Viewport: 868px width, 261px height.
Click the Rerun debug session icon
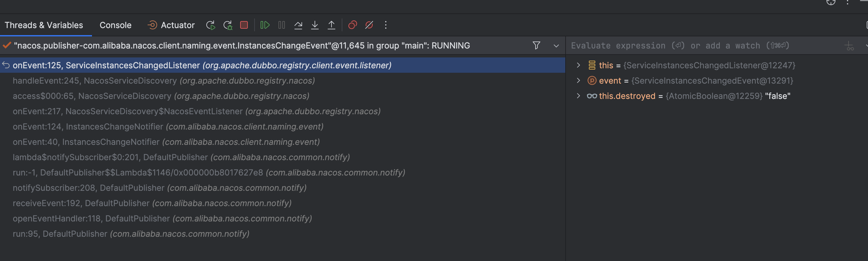(210, 25)
